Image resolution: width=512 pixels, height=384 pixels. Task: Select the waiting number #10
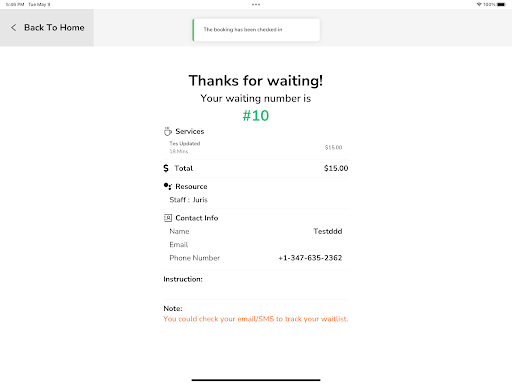point(256,116)
